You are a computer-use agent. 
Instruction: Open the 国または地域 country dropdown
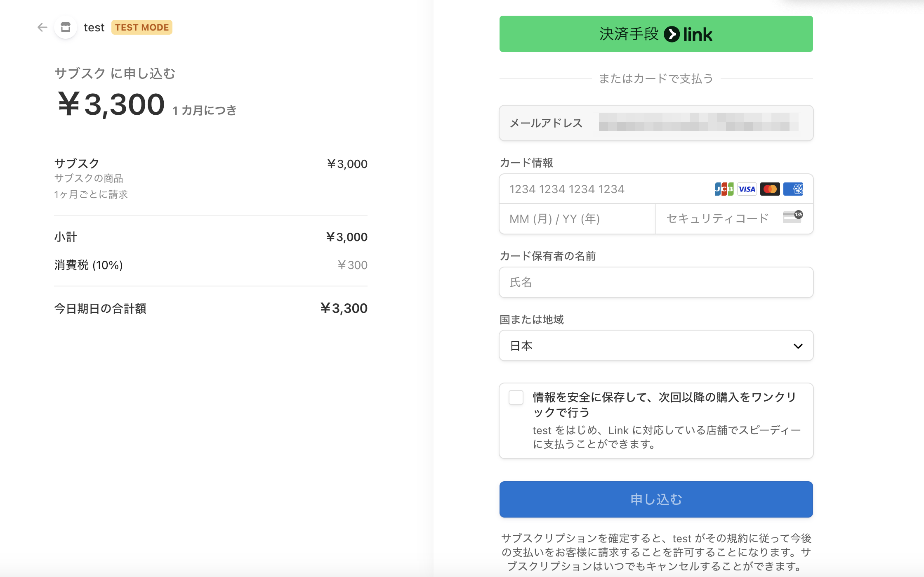[643, 345]
